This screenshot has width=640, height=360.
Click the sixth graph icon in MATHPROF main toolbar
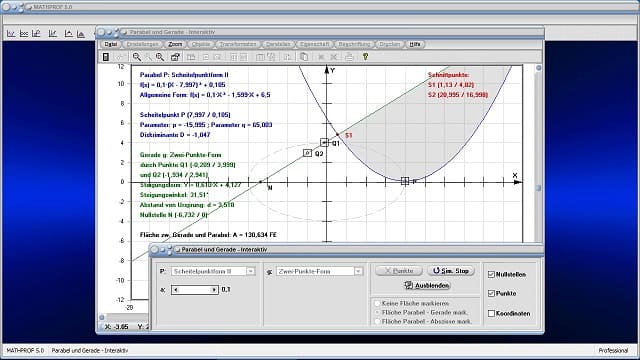click(81, 33)
